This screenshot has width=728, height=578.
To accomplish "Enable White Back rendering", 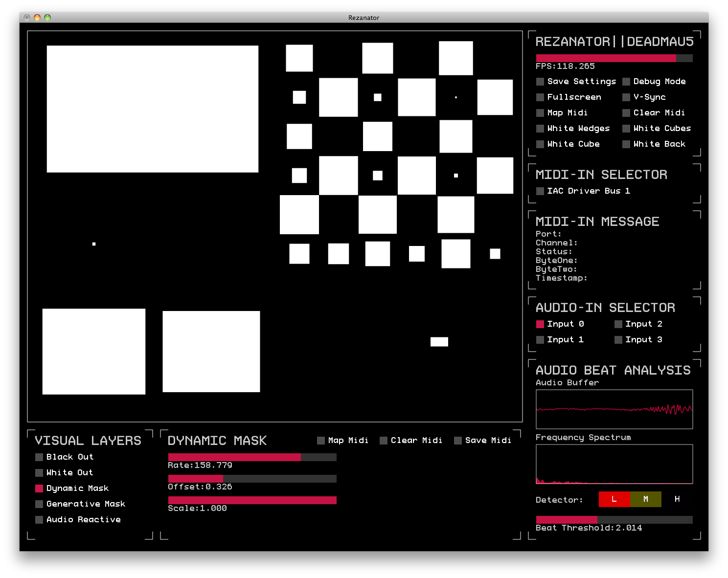I will click(x=627, y=144).
